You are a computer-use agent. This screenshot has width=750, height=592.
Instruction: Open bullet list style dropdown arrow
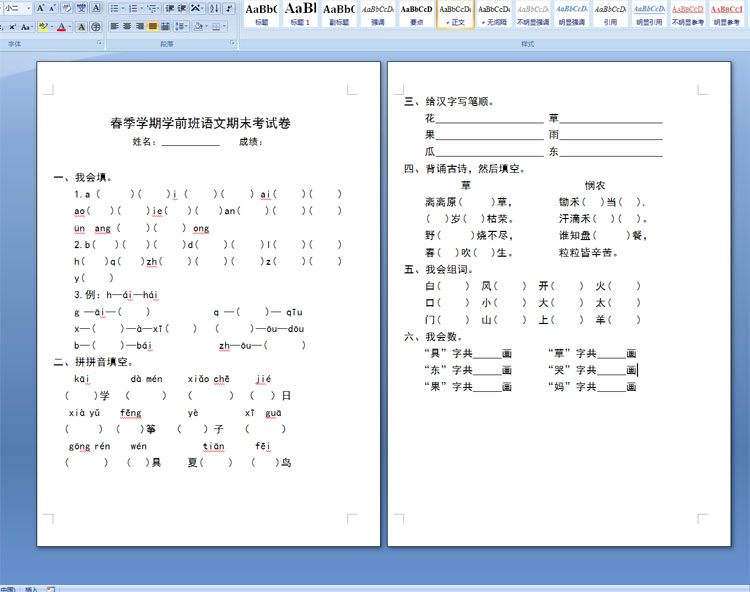tap(122, 8)
